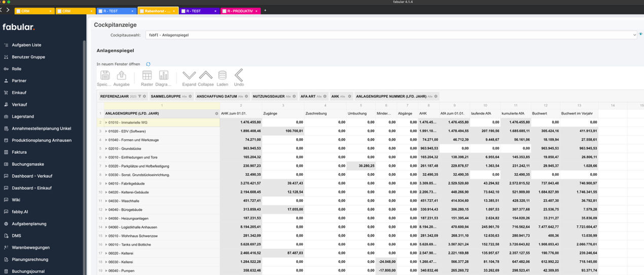Switch to the R - PRODUKTIV tab
This screenshot has height=275, width=644.
pyautogui.click(x=239, y=11)
